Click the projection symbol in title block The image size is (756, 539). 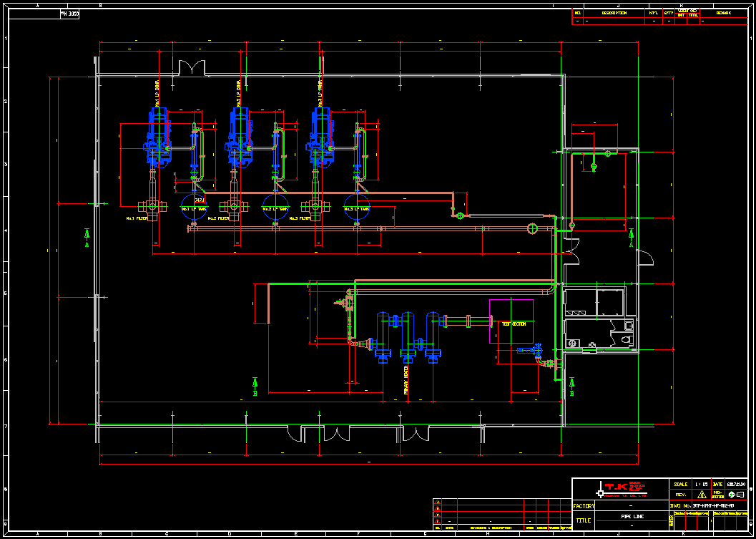pos(735,495)
